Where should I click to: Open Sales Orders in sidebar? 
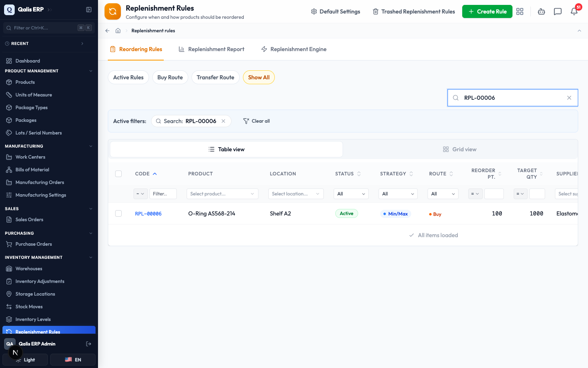[49, 220]
